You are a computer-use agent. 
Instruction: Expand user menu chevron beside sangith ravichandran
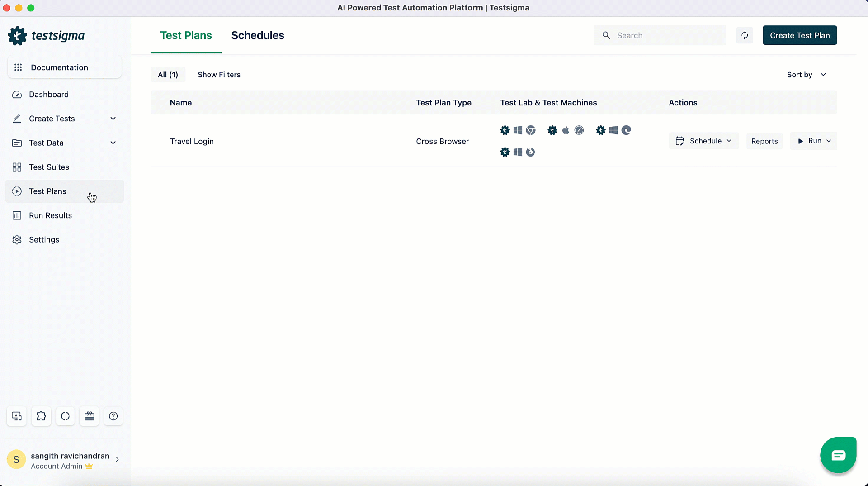[x=118, y=459]
